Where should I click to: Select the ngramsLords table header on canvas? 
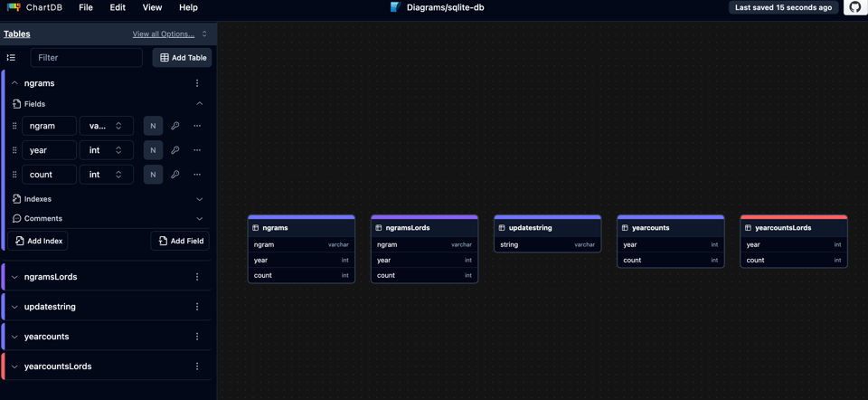(425, 228)
